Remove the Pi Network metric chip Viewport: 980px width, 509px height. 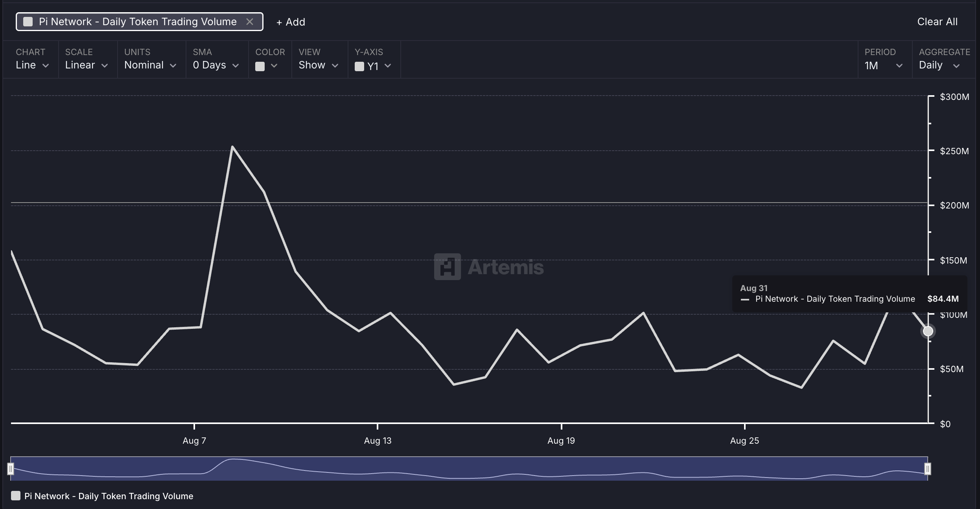[x=249, y=22]
